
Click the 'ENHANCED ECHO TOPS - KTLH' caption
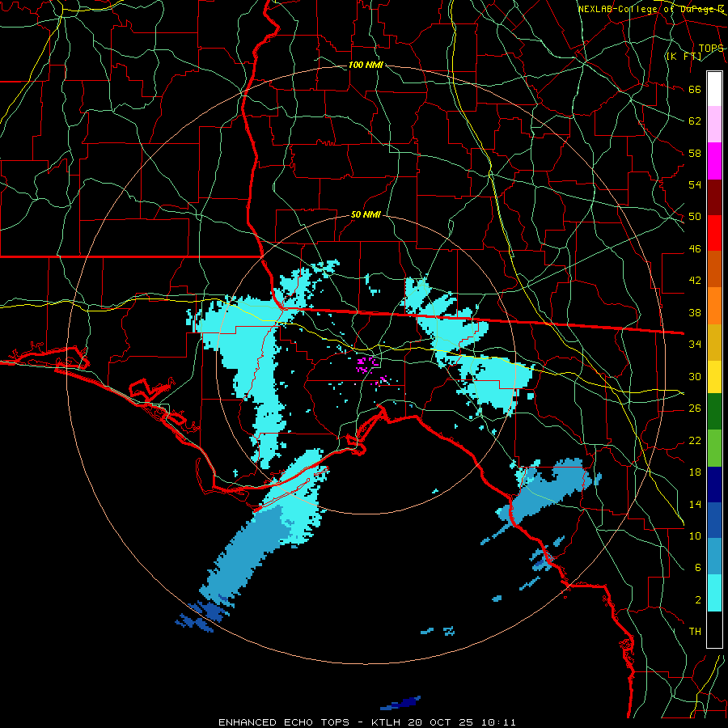309,722
